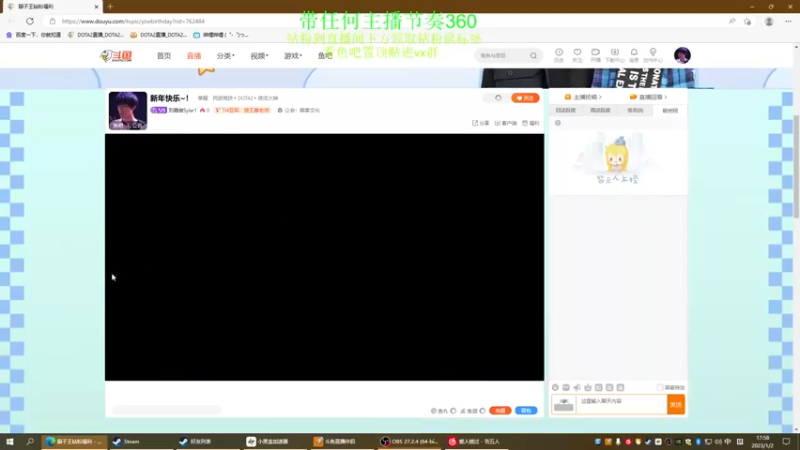The image size is (800, 450).
Task: Open the notification center in the taskbar
Action: [786, 441]
